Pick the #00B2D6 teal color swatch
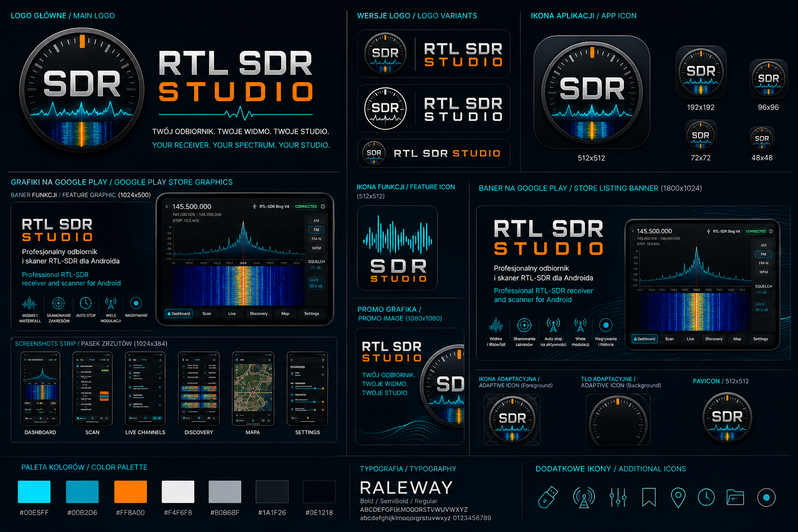The height and width of the screenshot is (532, 798). coord(82,491)
